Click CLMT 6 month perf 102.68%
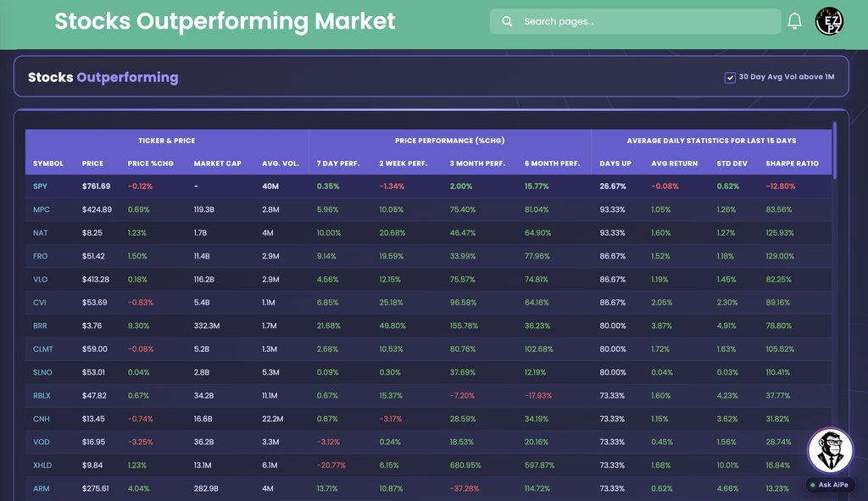 tap(539, 349)
